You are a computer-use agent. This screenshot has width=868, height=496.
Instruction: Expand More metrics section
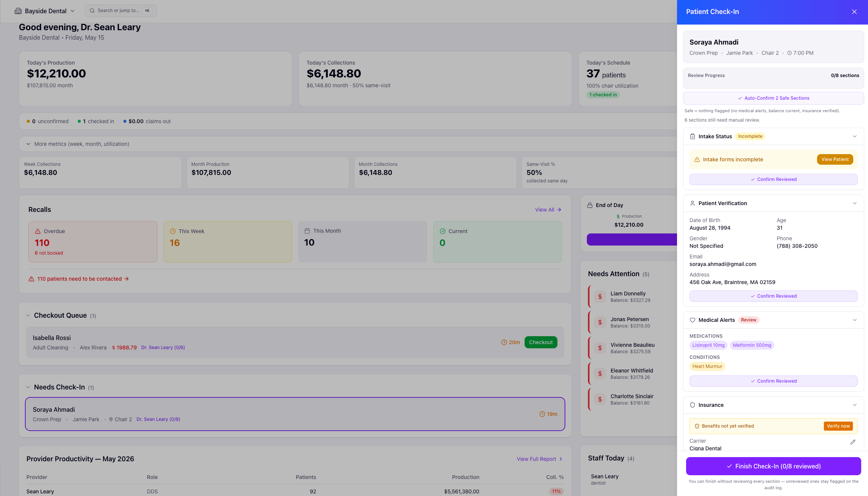(348, 144)
